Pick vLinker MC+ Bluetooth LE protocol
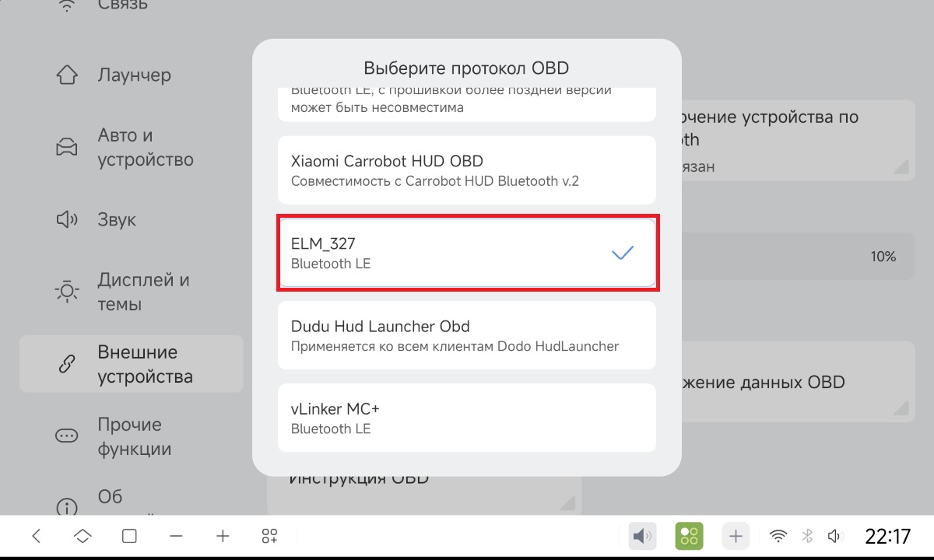Viewport: 934px width, 560px height. (467, 418)
